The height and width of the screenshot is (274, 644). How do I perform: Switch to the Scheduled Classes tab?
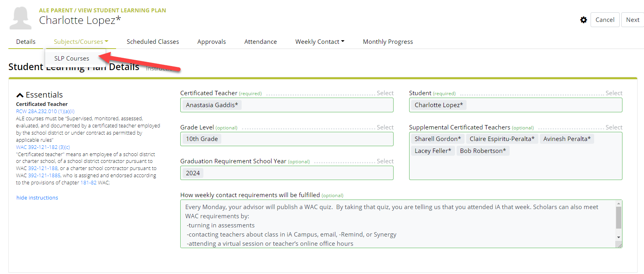pyautogui.click(x=153, y=41)
